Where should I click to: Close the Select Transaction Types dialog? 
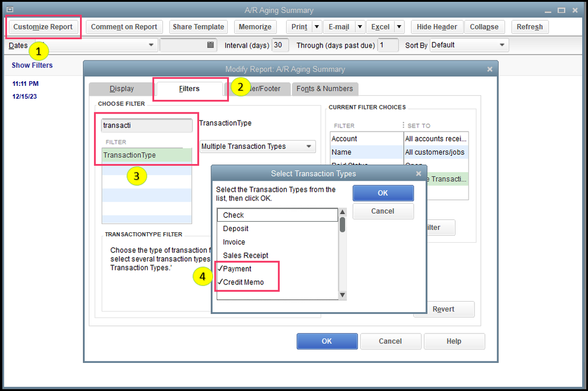pyautogui.click(x=418, y=174)
